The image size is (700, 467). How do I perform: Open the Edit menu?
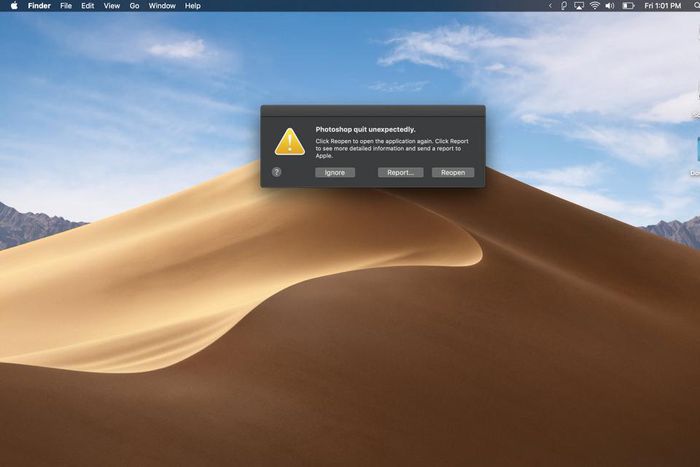pyautogui.click(x=88, y=6)
